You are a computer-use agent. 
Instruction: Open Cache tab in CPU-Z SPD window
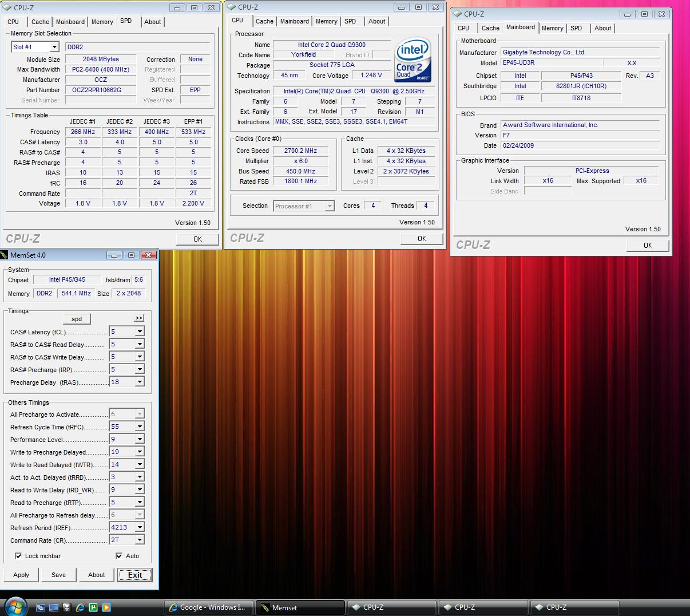pyautogui.click(x=40, y=22)
